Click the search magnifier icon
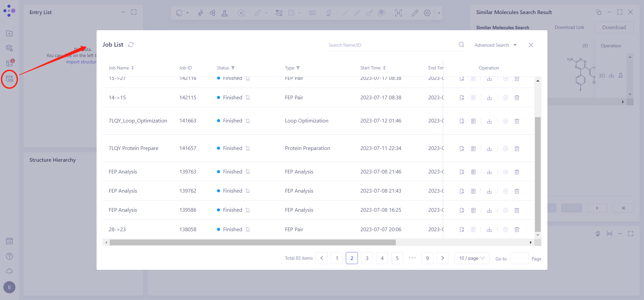 [x=461, y=45]
